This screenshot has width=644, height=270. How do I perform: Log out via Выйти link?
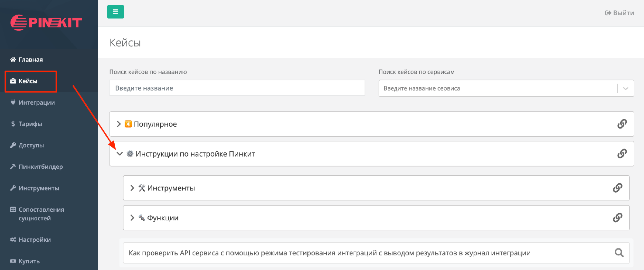tap(619, 13)
